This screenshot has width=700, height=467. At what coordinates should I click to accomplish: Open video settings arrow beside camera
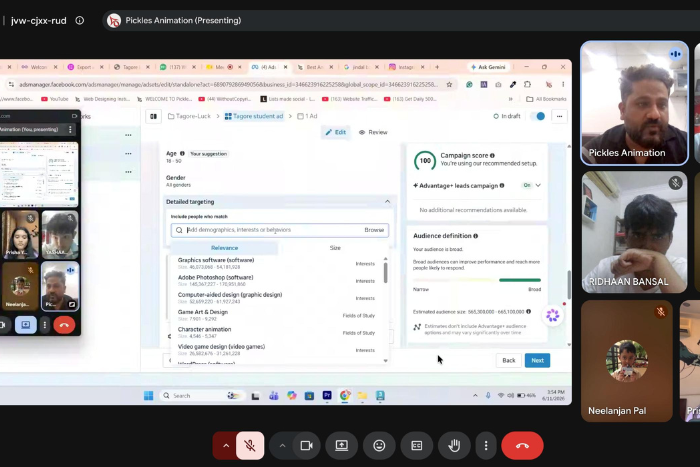pyautogui.click(x=282, y=446)
